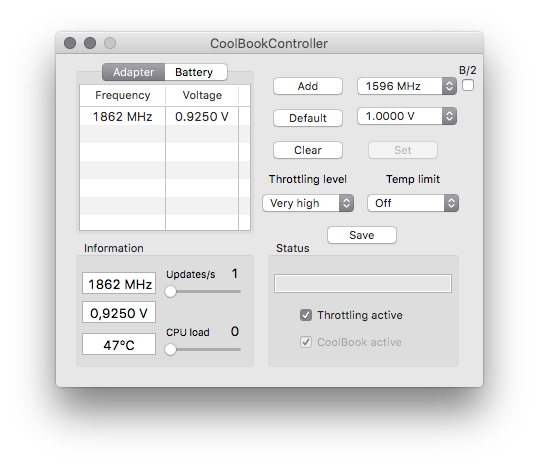This screenshot has height=467, width=539.
Task: Click the 0.9250 V voltage cell
Action: click(202, 116)
